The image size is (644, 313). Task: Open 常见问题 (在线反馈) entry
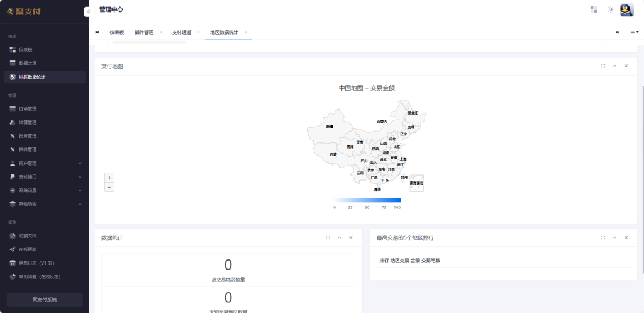point(45,277)
